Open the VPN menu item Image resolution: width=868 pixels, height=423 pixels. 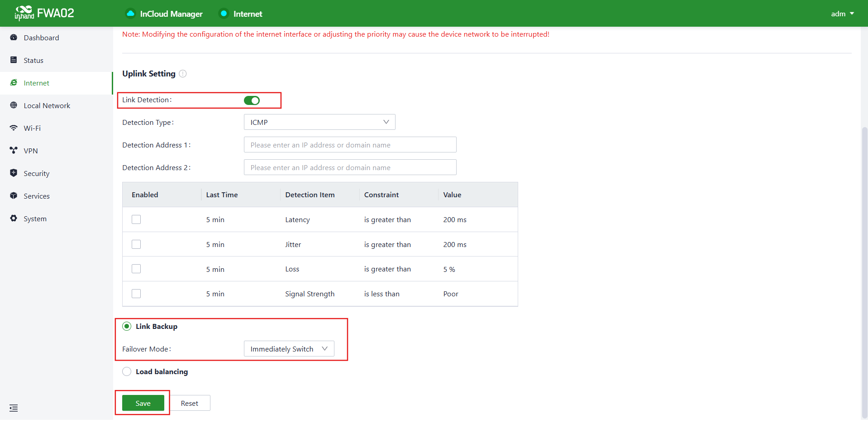[56, 151]
